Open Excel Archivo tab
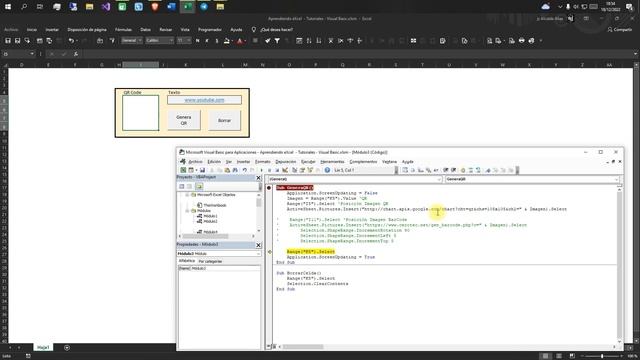This screenshot has width=640, height=360. (x=11, y=29)
